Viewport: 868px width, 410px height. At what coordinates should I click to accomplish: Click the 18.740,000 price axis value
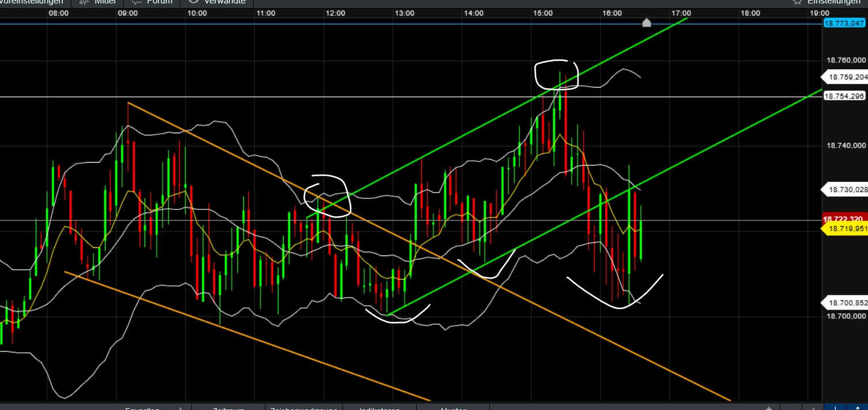[x=846, y=146]
